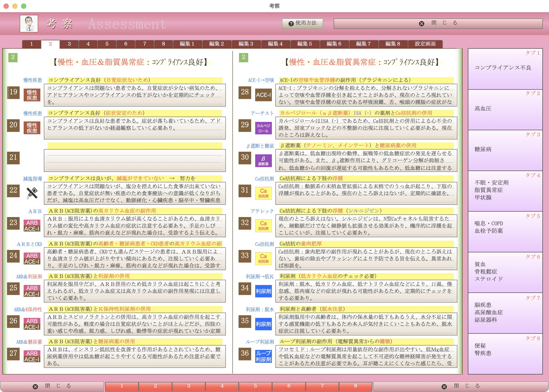Click the doctor avatar icon top left
The width and height of the screenshot is (549, 392).
point(29,24)
